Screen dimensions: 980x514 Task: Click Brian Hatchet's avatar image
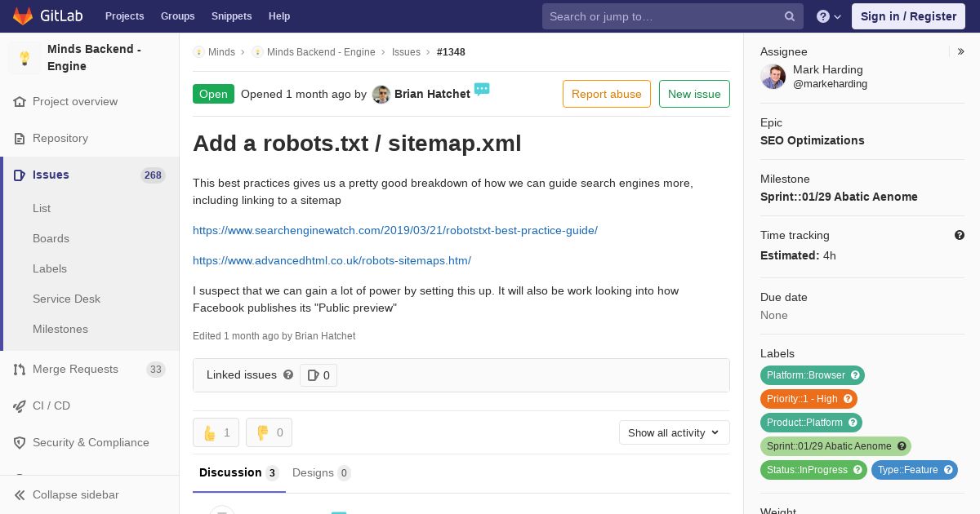tap(381, 95)
